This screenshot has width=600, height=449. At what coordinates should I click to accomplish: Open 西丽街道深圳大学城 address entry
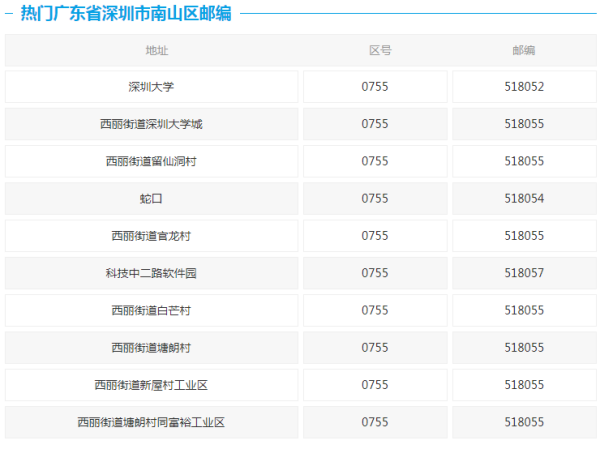[x=151, y=124]
